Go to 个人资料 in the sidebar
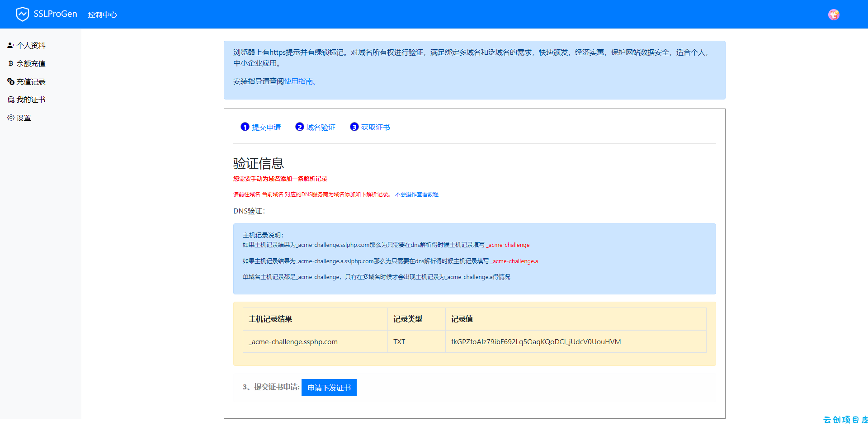Image resolution: width=868 pixels, height=431 pixels. click(31, 46)
